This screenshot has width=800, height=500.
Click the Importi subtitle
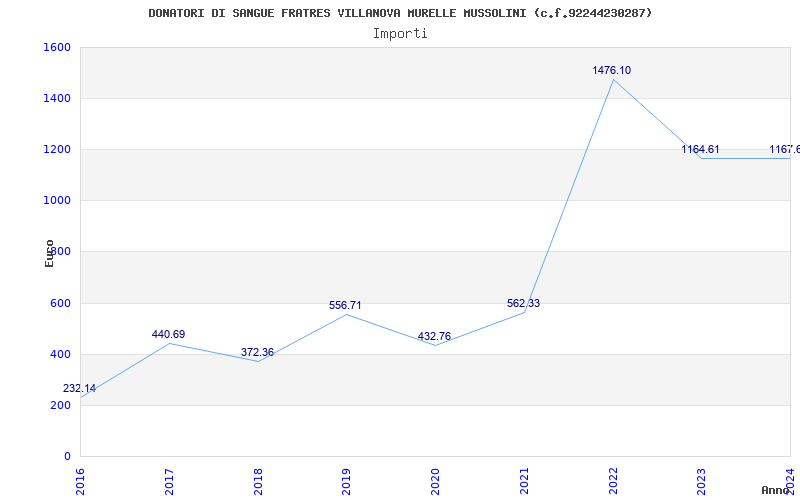point(400,33)
